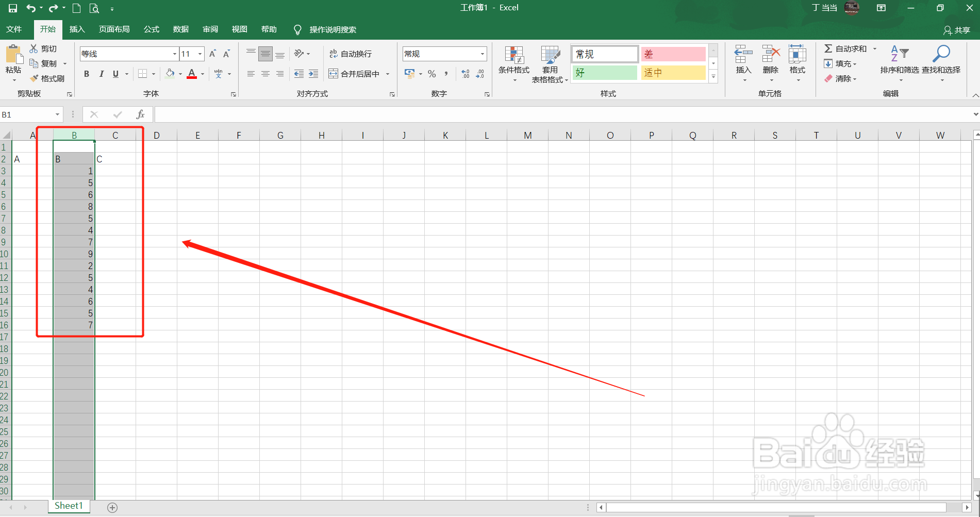Click the Copy (复制) button
The width and height of the screenshot is (980, 517).
pyautogui.click(x=43, y=63)
